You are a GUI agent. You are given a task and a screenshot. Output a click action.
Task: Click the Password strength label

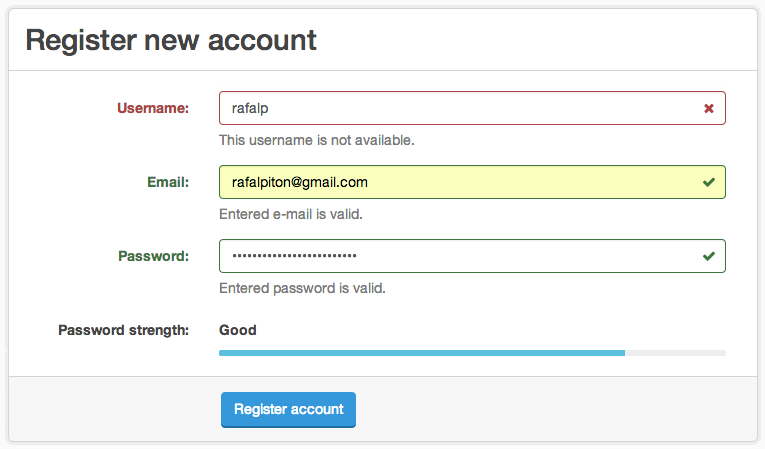click(123, 330)
